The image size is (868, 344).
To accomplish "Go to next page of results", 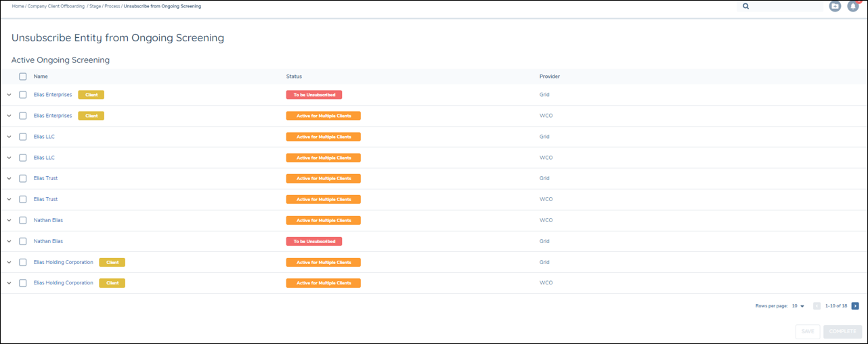I will coord(855,306).
